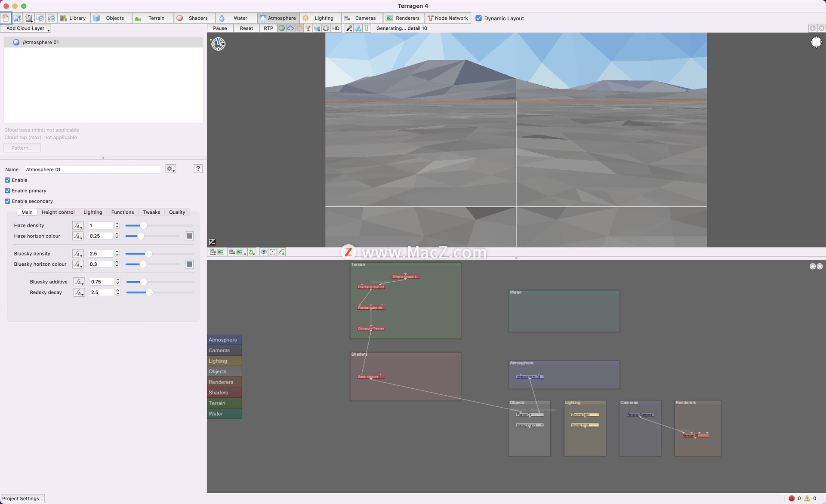Click the exposure plus-minus icon in preview
826x504 pixels.
coord(212,242)
